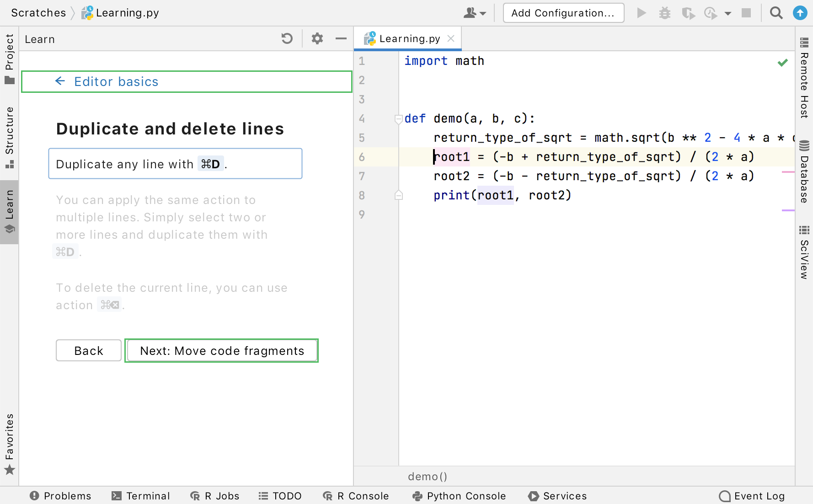
Task: Open the Terminal tab
Action: 141,496
